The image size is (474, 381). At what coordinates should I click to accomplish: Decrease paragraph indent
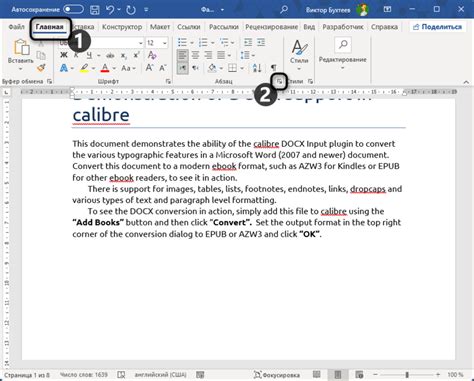[x=248, y=42]
